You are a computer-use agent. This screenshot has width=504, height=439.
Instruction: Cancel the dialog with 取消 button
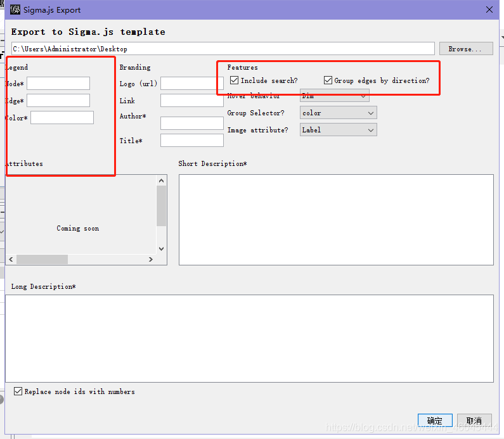tap(474, 421)
